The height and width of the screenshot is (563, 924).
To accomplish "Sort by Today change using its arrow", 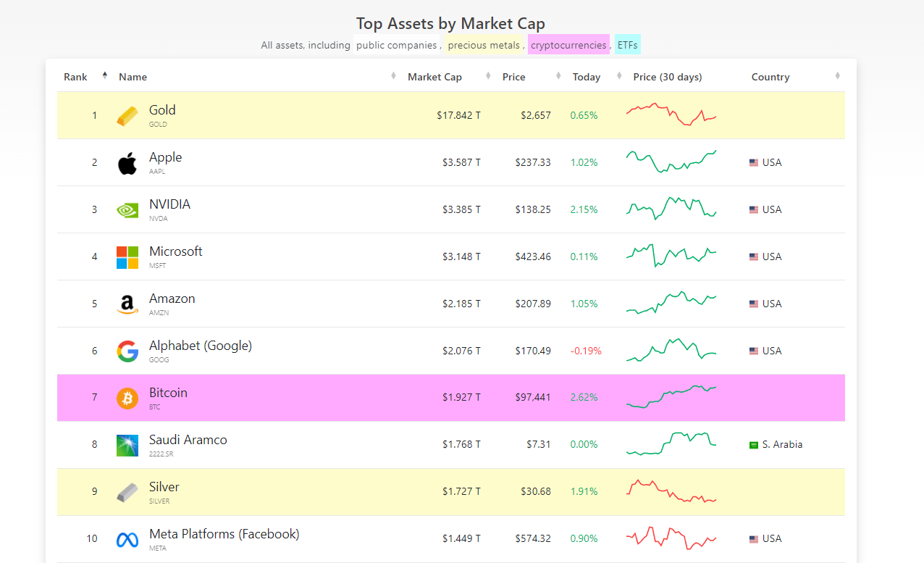I will point(619,75).
